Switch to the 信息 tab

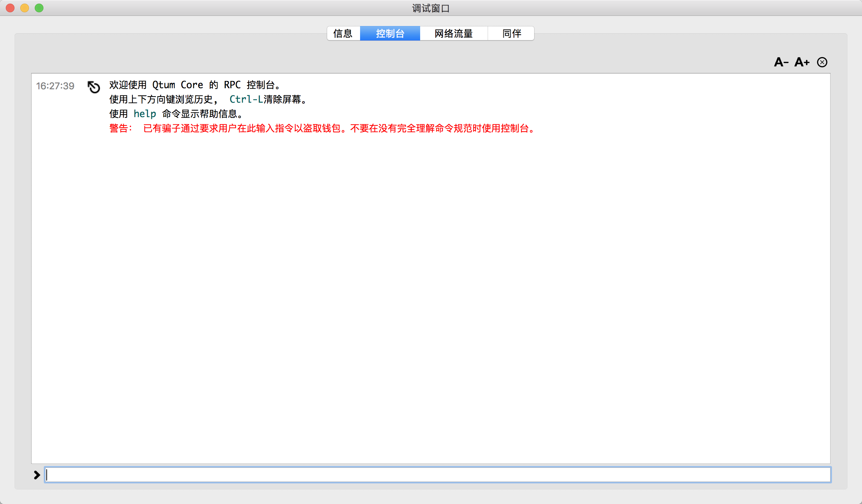tap(343, 34)
